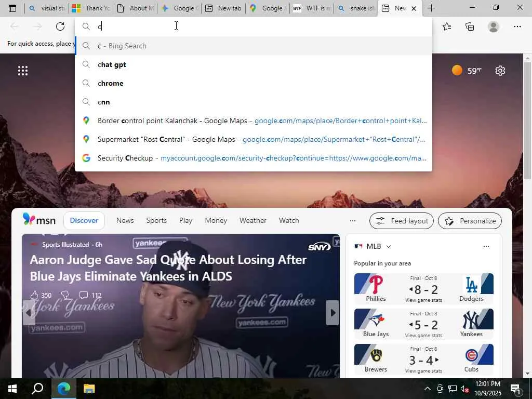Image resolution: width=532 pixels, height=399 pixels.
Task: Click the muted volume tray icon
Action: point(464,389)
